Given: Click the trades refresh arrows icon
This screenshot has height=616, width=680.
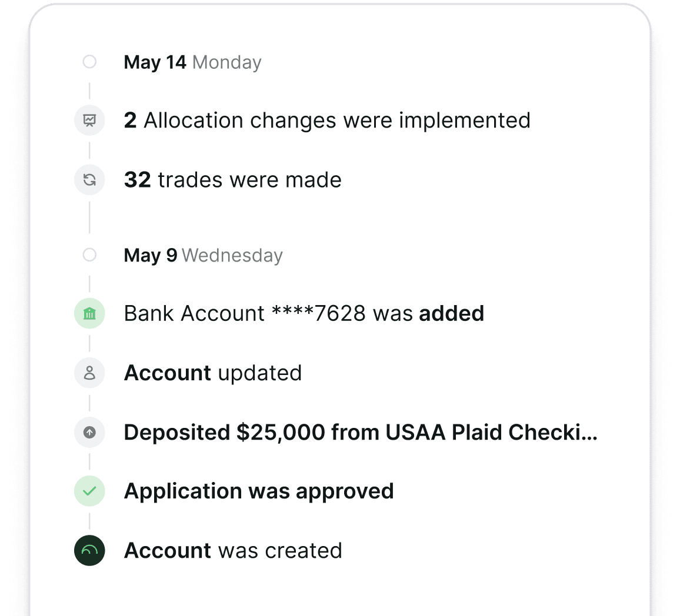Looking at the screenshot, I should (89, 180).
